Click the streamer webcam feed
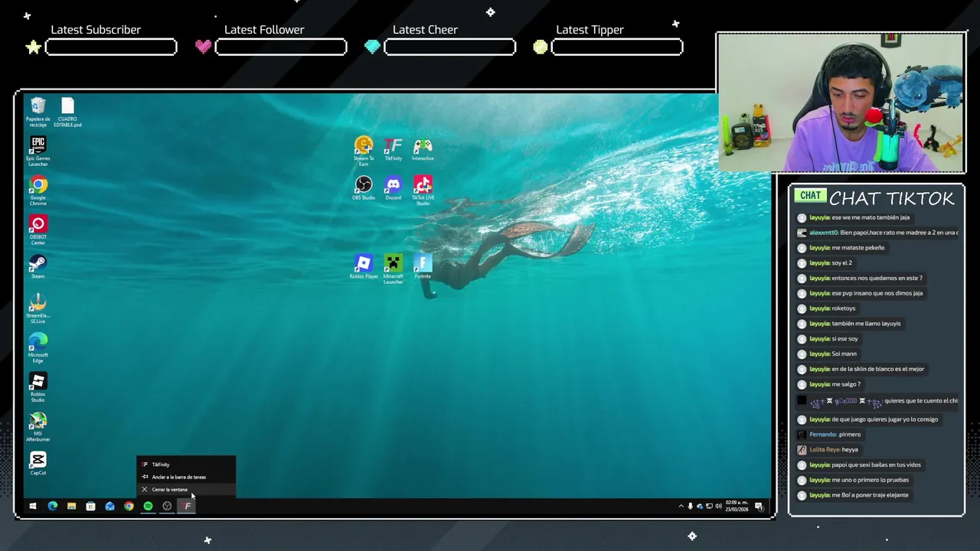Viewport: 980px width, 551px height. (x=841, y=103)
